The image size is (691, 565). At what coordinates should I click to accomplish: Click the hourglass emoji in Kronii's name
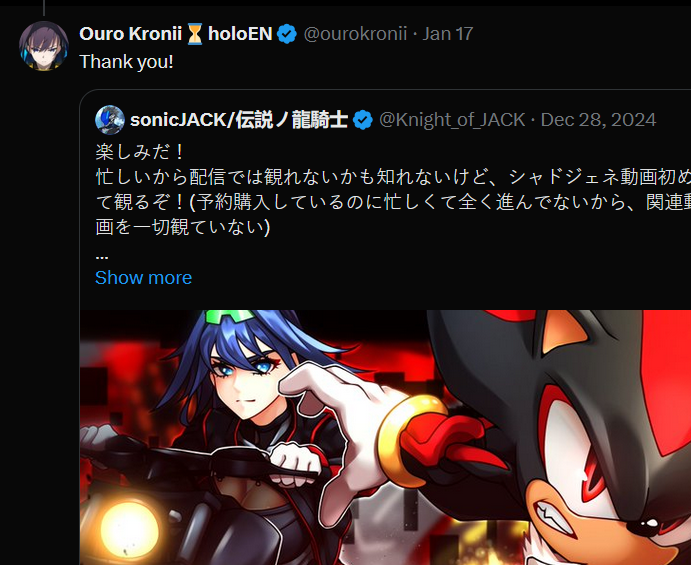[195, 34]
